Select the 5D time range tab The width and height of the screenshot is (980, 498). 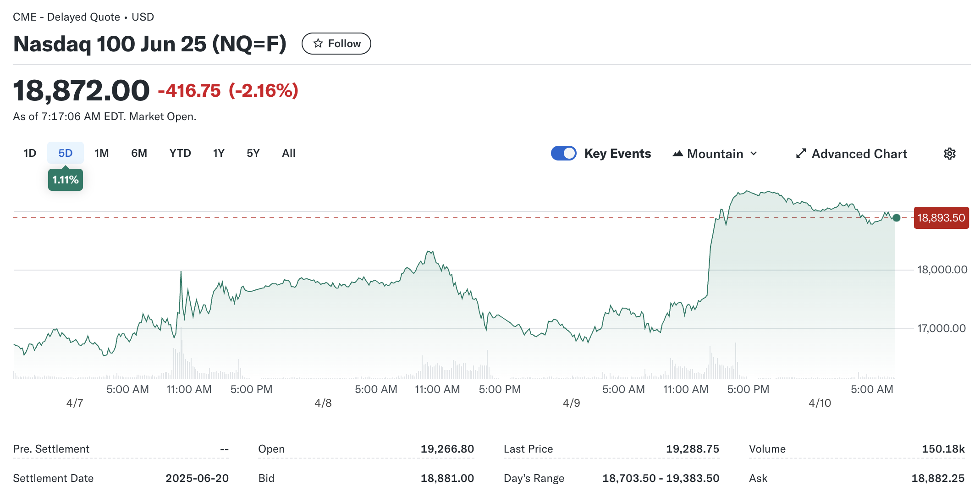point(66,153)
